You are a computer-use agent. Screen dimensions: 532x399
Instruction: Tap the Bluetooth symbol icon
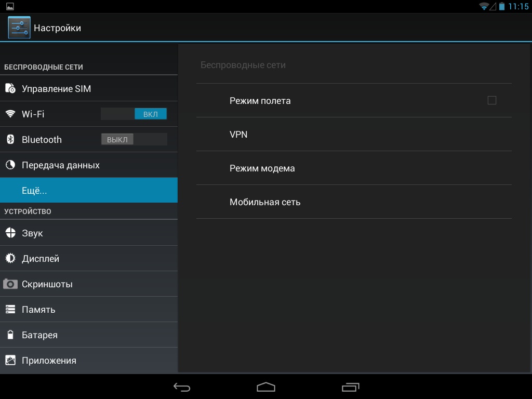tap(10, 139)
